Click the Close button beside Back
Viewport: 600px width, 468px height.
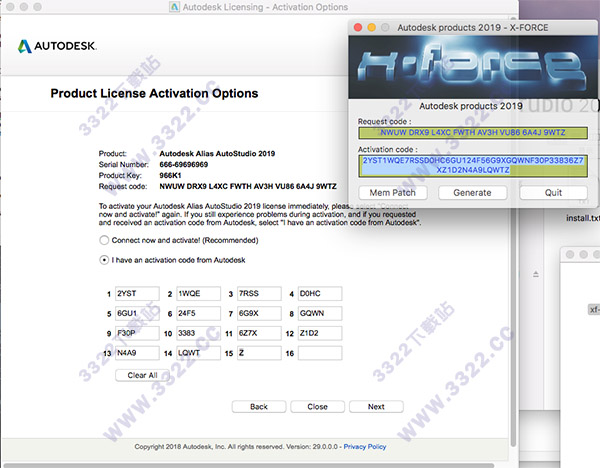317,407
